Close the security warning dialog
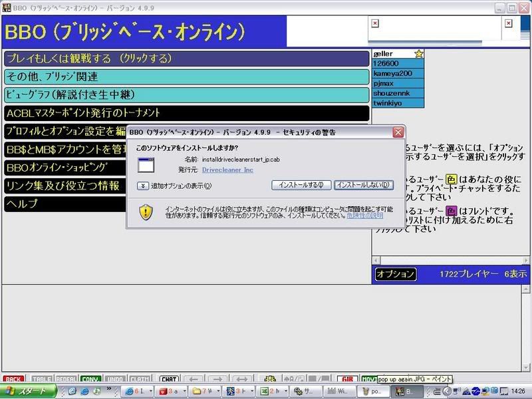The image size is (532, 399). pos(398,132)
